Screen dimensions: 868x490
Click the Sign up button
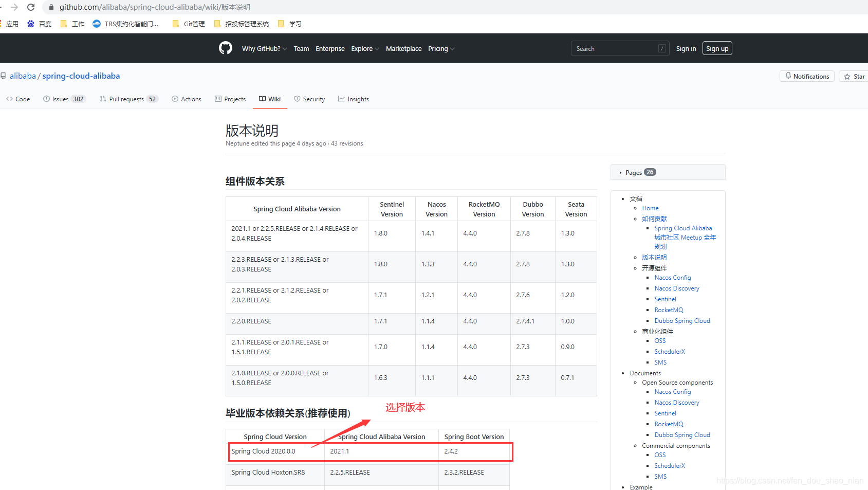tap(717, 48)
